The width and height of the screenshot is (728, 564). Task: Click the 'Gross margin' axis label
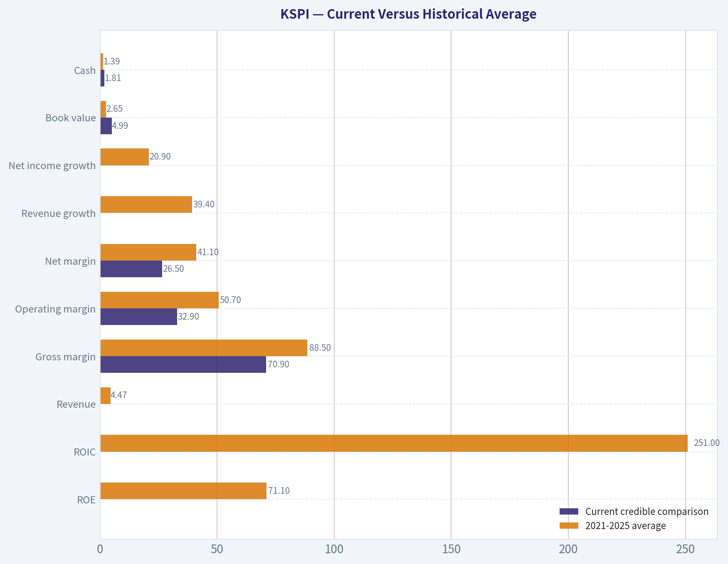coord(66,357)
